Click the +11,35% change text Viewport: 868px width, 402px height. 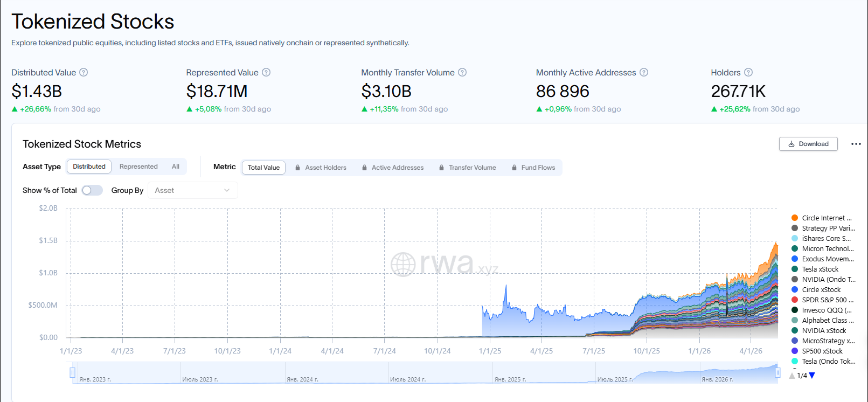(384, 109)
